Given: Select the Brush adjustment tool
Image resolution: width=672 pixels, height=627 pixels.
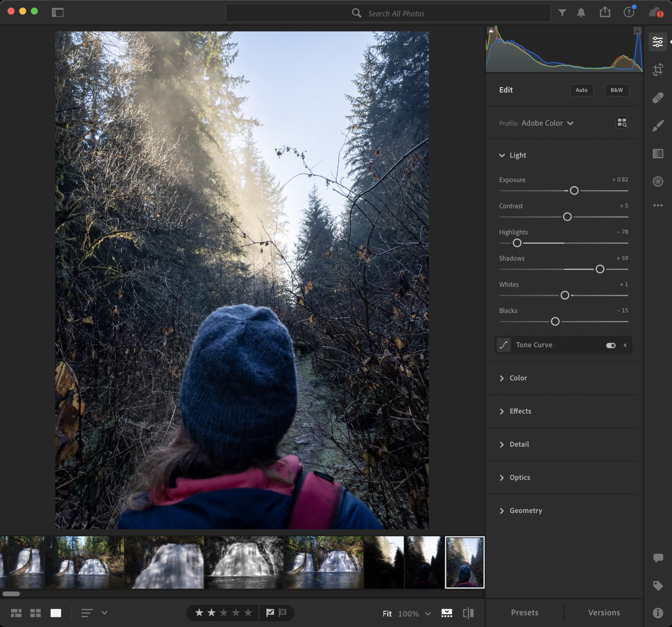Looking at the screenshot, I should (658, 126).
